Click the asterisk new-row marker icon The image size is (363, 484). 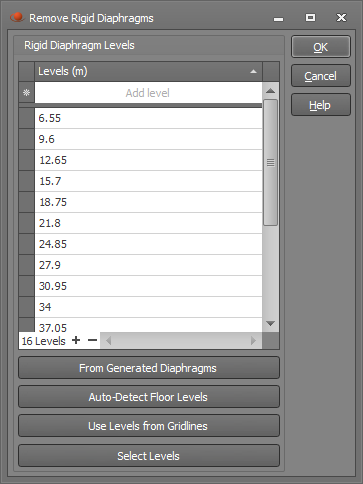[27, 92]
